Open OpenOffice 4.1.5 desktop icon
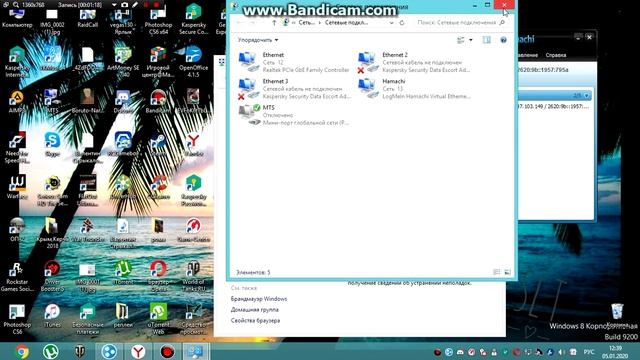Viewport: 640px width, 360px height. point(193,62)
